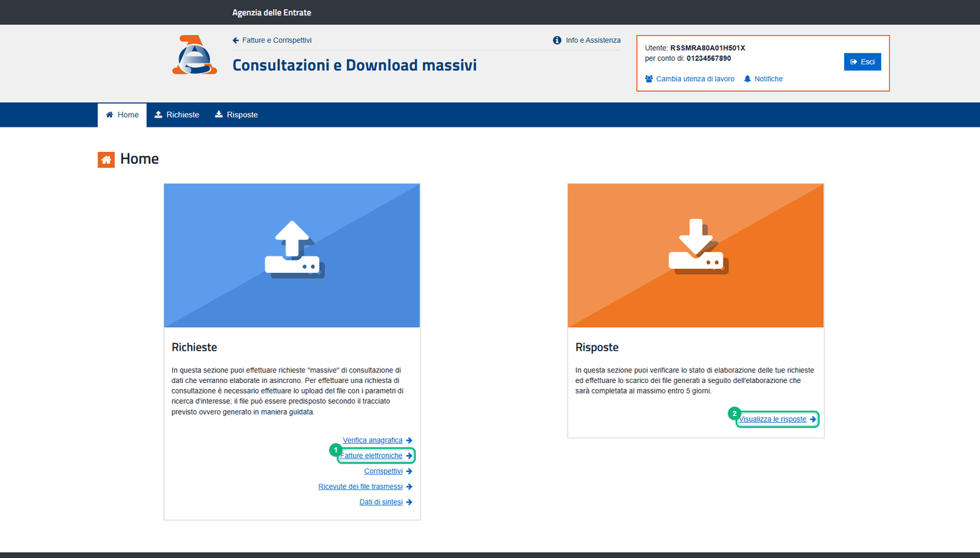Viewport: 980px width, 558px height.
Task: Click the Risposte card heading
Action: point(597,347)
